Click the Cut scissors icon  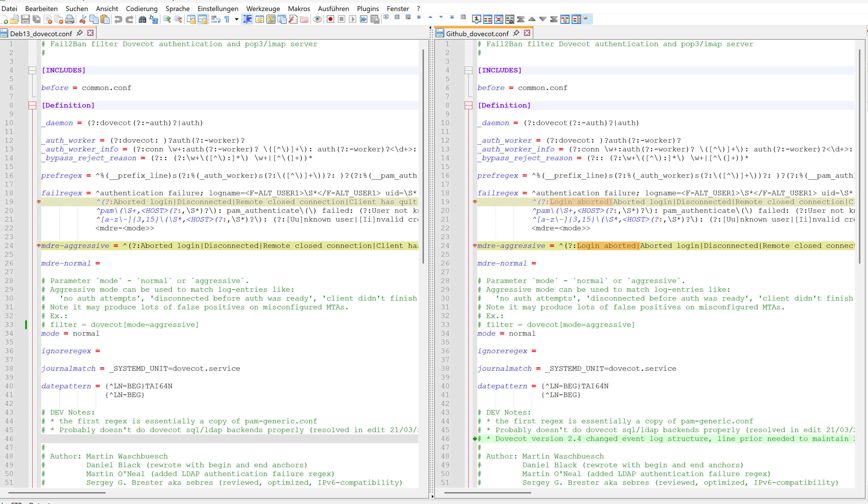(83, 19)
